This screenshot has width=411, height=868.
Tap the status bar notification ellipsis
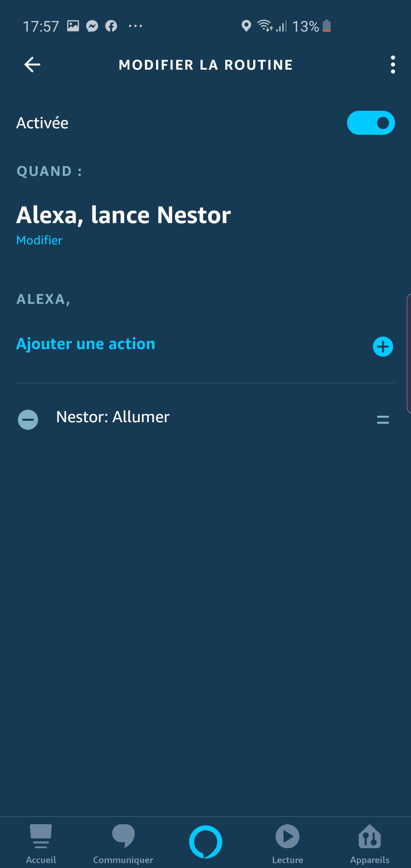[135, 26]
